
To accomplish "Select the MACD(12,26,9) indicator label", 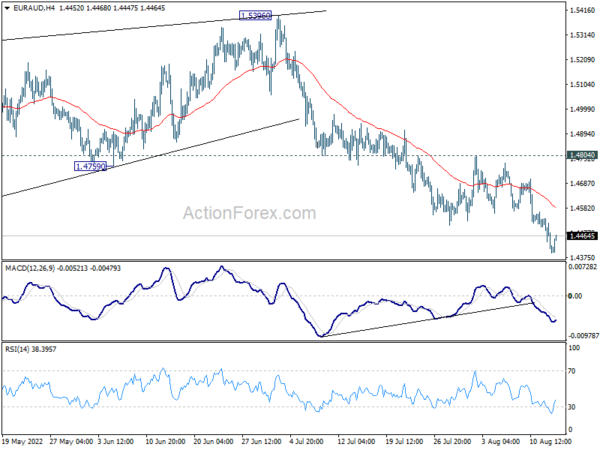I will [x=30, y=268].
